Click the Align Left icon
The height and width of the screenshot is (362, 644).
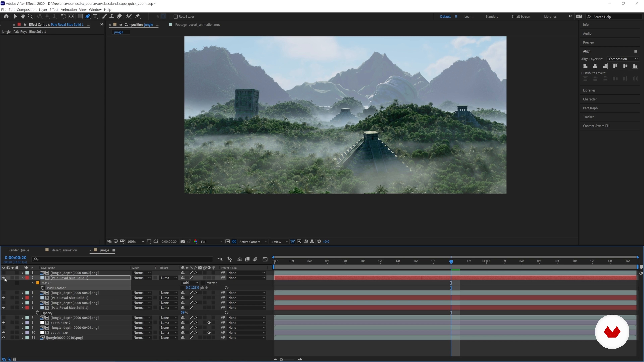[x=585, y=66]
